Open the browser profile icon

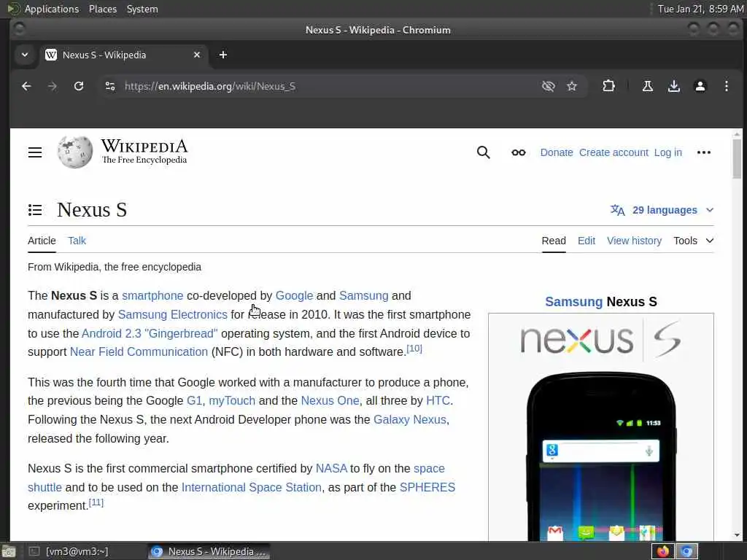[700, 86]
